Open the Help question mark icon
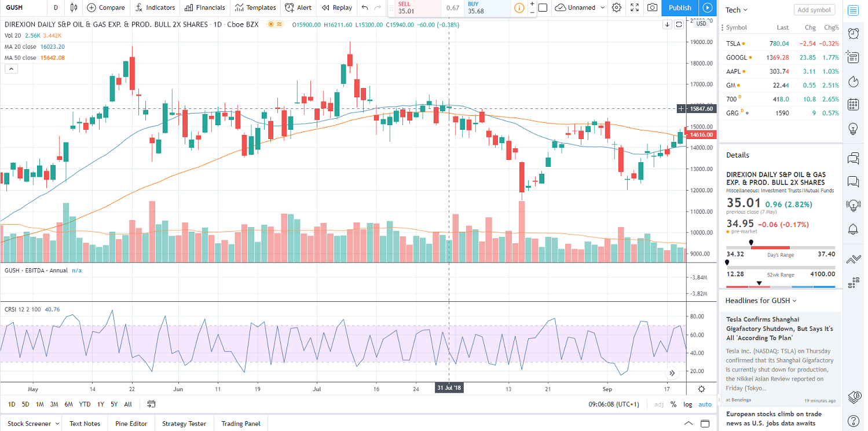The image size is (868, 431). 853,420
